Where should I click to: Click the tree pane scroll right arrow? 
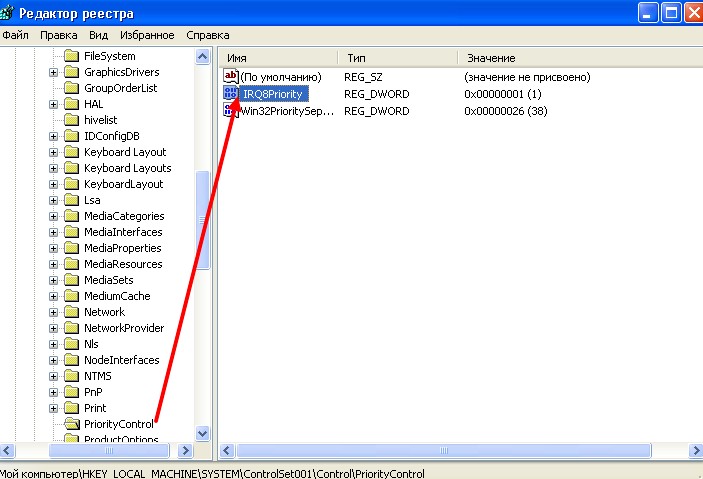(x=185, y=450)
